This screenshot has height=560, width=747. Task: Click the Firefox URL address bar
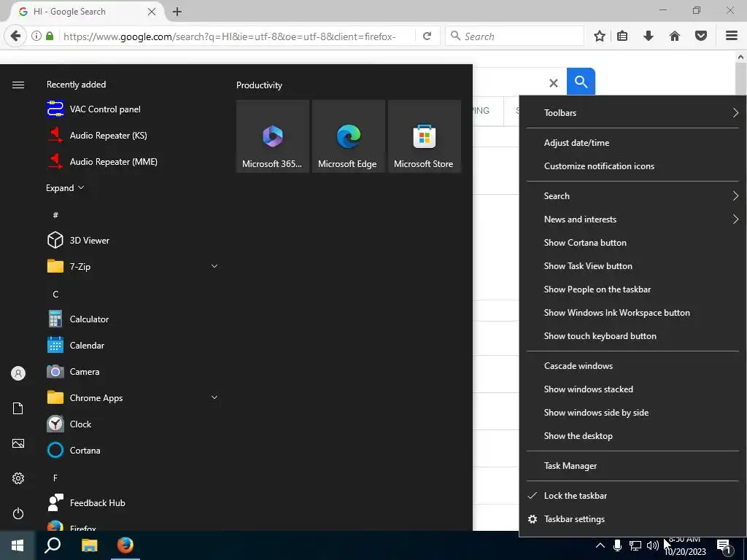237,36
